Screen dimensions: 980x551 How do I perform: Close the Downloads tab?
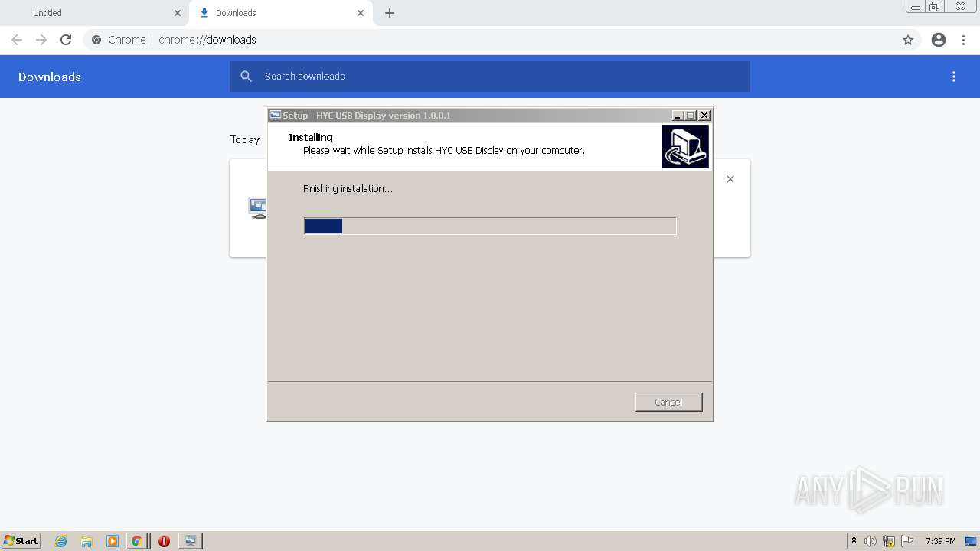tap(361, 13)
